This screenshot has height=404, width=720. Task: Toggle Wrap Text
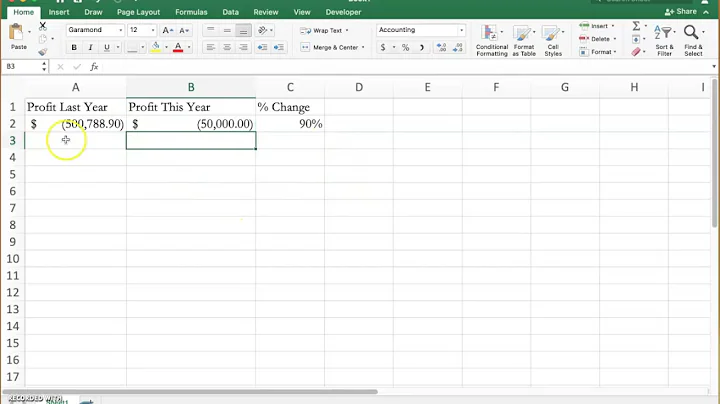tap(324, 31)
